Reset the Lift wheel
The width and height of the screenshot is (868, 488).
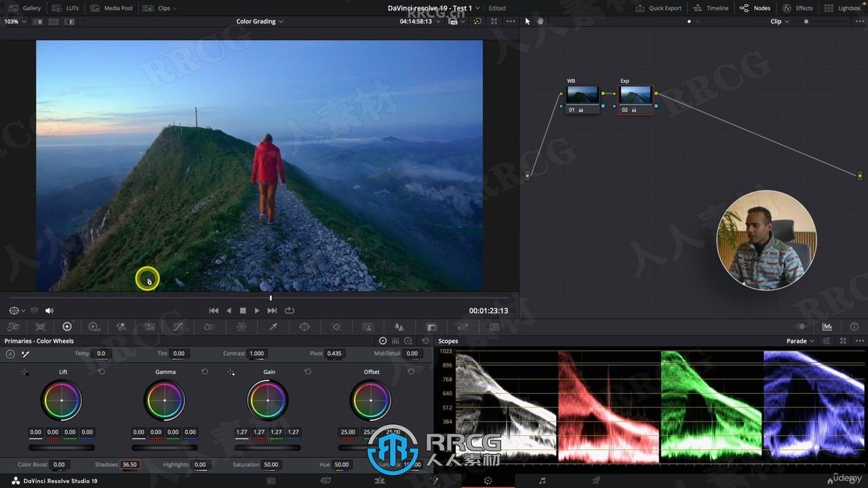(102, 372)
